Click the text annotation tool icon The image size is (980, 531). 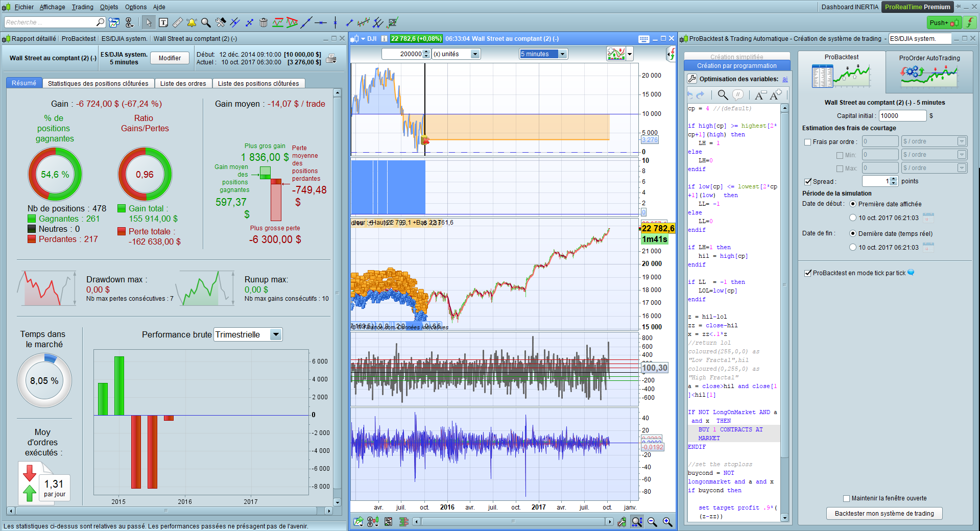pos(163,22)
